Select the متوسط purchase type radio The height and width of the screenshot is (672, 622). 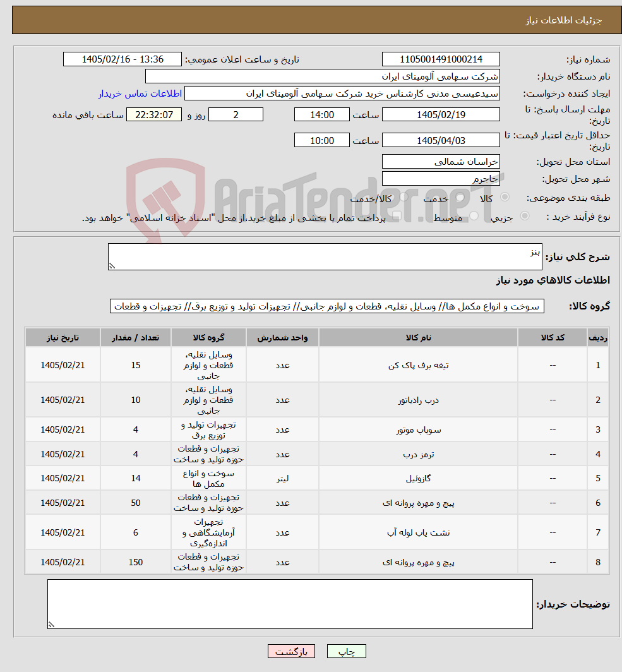click(474, 216)
